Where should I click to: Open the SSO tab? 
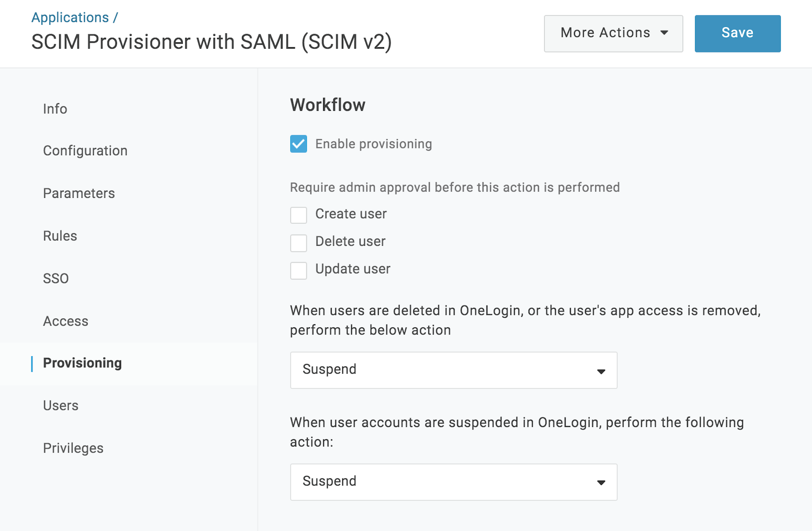[x=56, y=279]
